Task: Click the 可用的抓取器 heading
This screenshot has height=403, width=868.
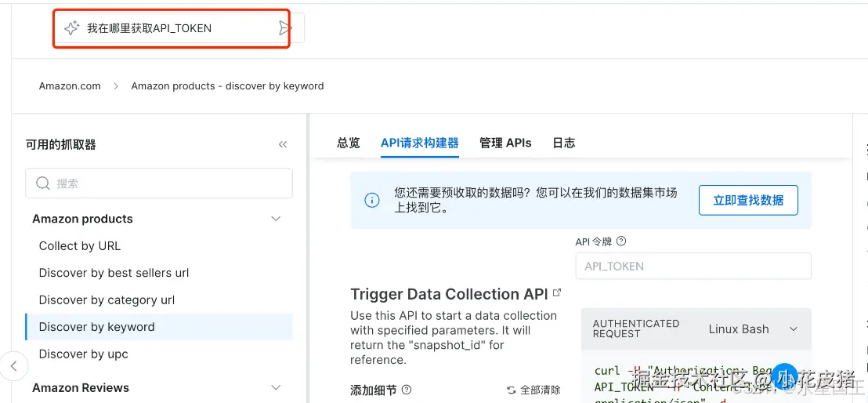Action: click(61, 145)
